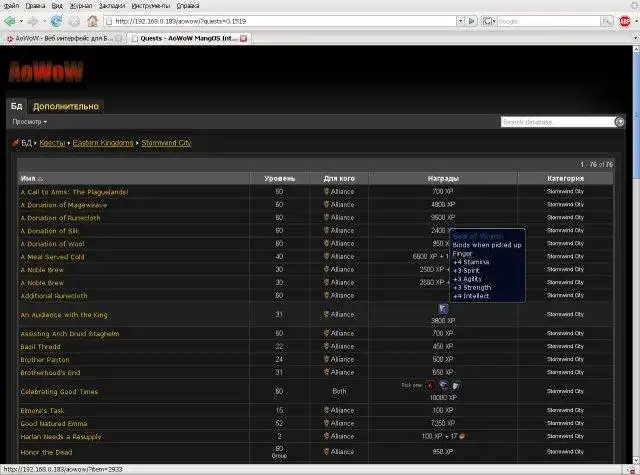
Task: Click the Go arrow next to the URL bar
Action: point(471,21)
